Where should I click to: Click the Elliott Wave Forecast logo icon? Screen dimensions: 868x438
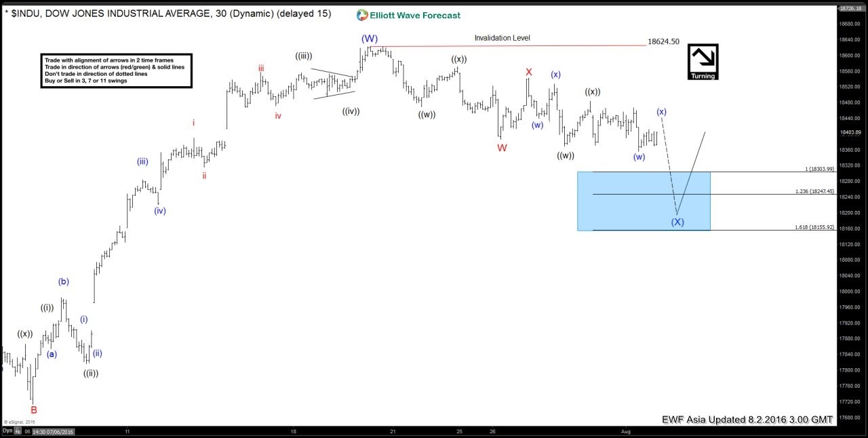tap(361, 14)
